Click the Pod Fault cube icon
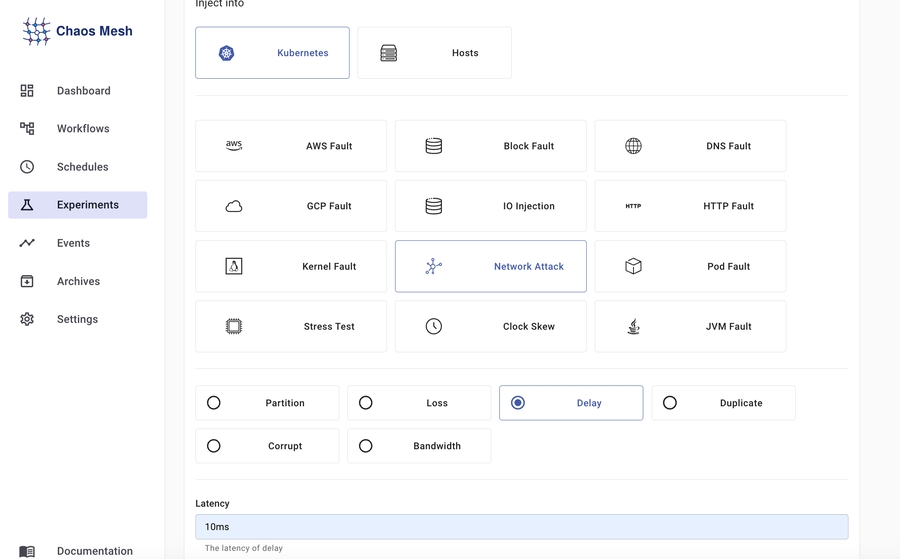900x559 pixels. click(633, 266)
